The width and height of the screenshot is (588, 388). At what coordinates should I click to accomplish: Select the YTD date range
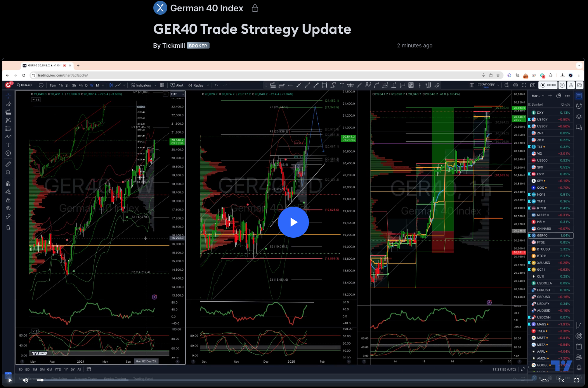(x=58, y=369)
